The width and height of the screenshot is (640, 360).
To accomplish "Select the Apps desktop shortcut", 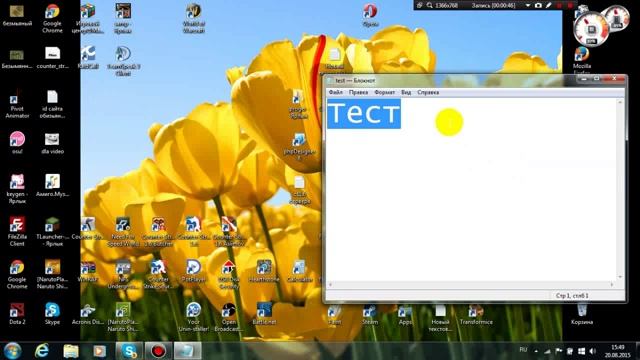I will [405, 314].
